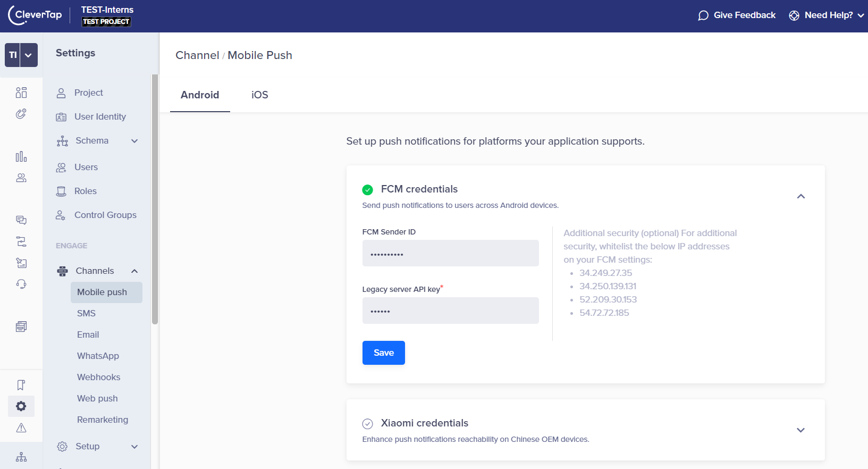Screen dimensions: 868x469
Task: Select Email channel
Action: 88,334
